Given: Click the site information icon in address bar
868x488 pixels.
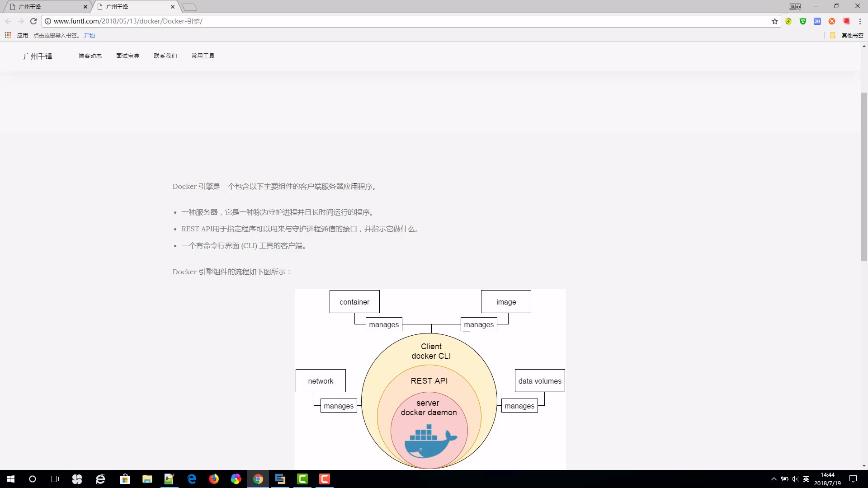Looking at the screenshot, I should click(x=48, y=21).
